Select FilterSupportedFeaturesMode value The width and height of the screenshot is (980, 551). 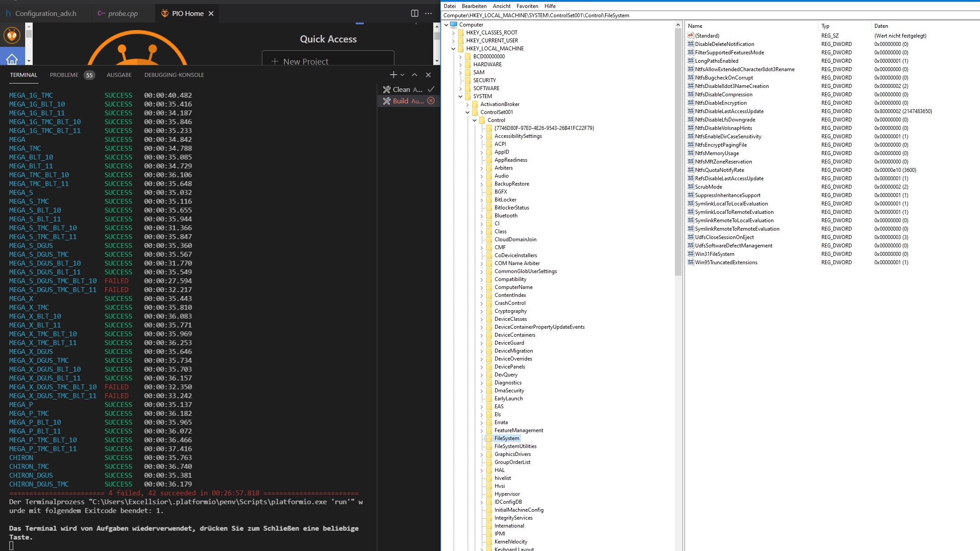(729, 52)
